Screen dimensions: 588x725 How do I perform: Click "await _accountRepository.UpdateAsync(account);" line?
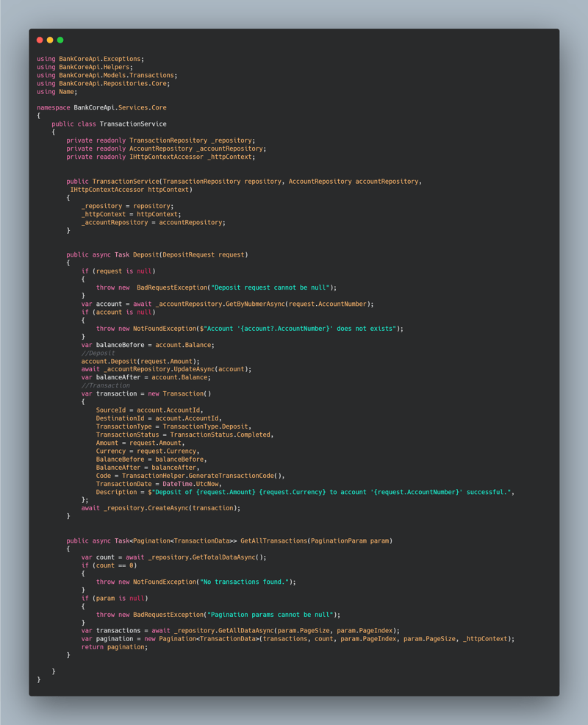pos(166,369)
